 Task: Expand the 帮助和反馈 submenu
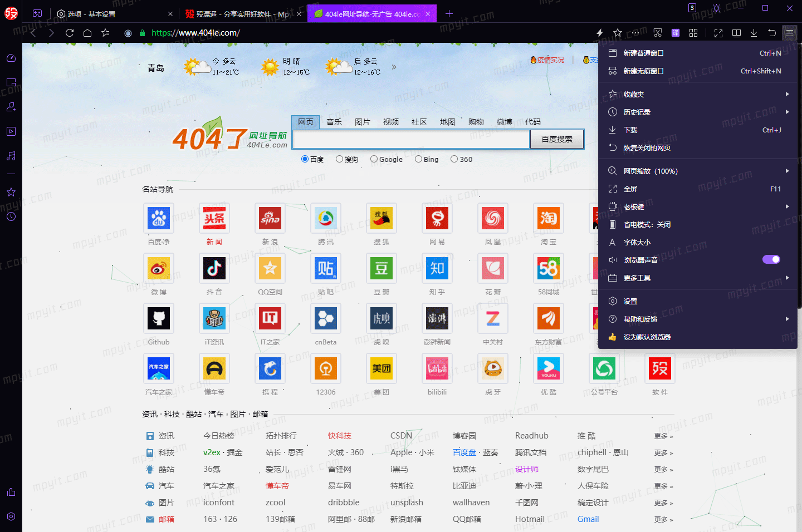click(698, 319)
